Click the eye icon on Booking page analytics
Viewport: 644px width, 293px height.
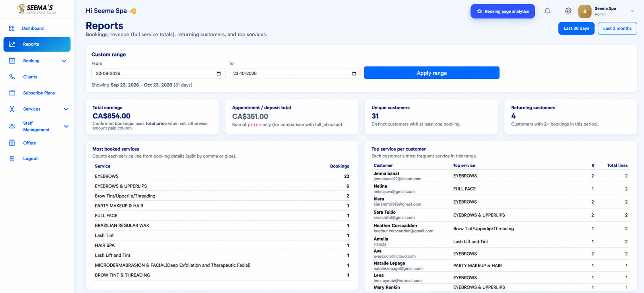pos(479,11)
